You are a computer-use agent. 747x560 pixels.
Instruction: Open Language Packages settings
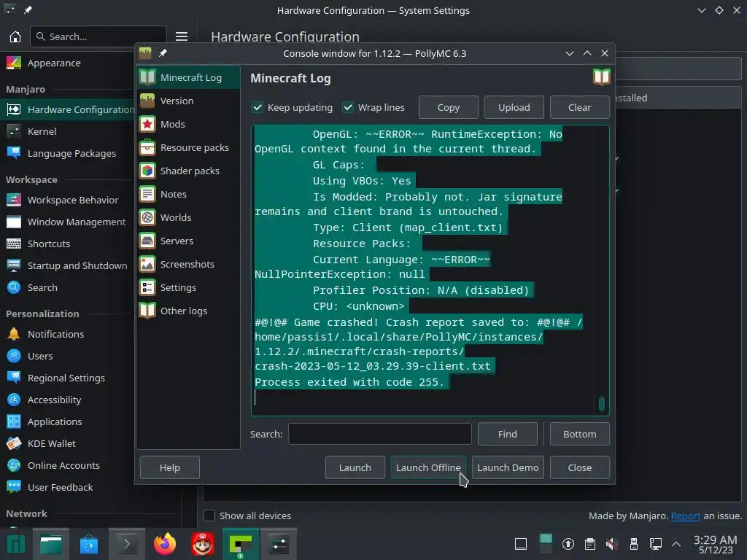pyautogui.click(x=67, y=153)
